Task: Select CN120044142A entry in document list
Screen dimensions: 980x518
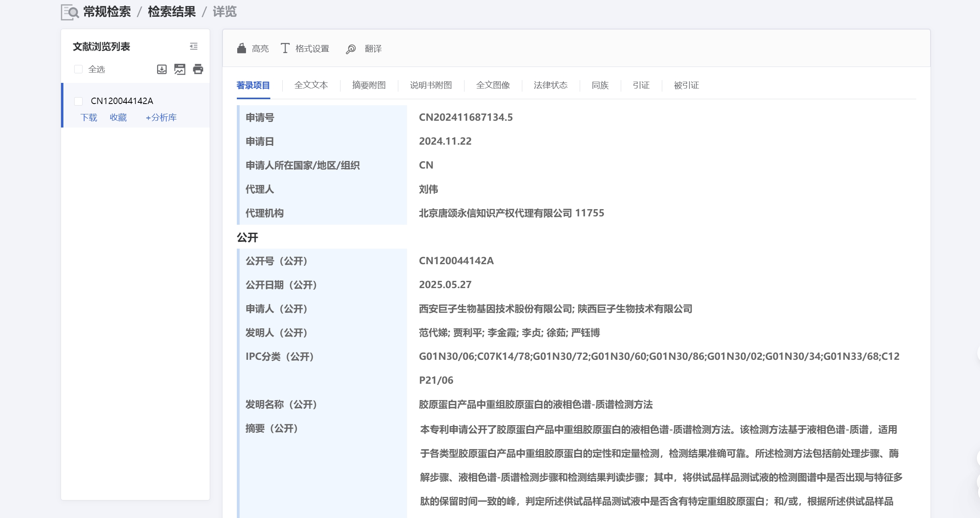Action: point(122,101)
